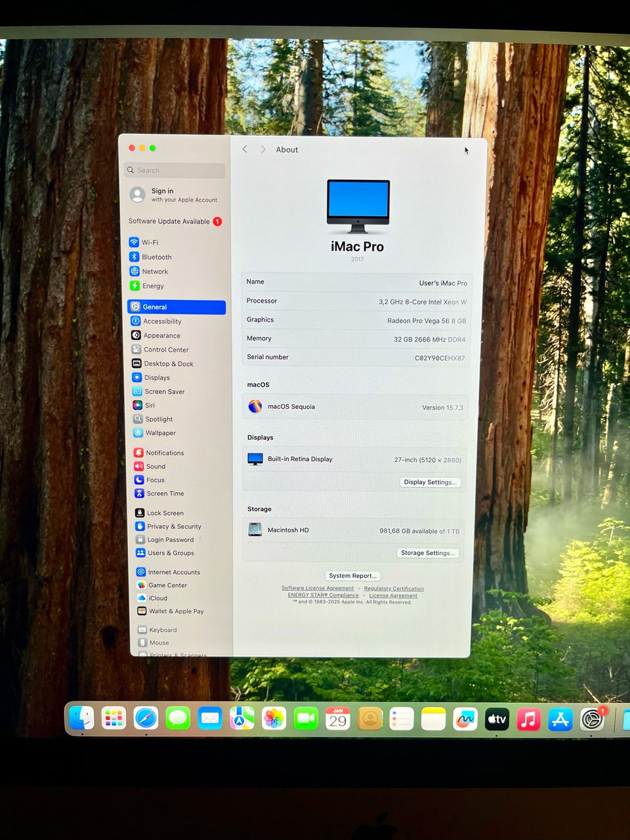Open the Regulatory Certification link

pos(394,589)
